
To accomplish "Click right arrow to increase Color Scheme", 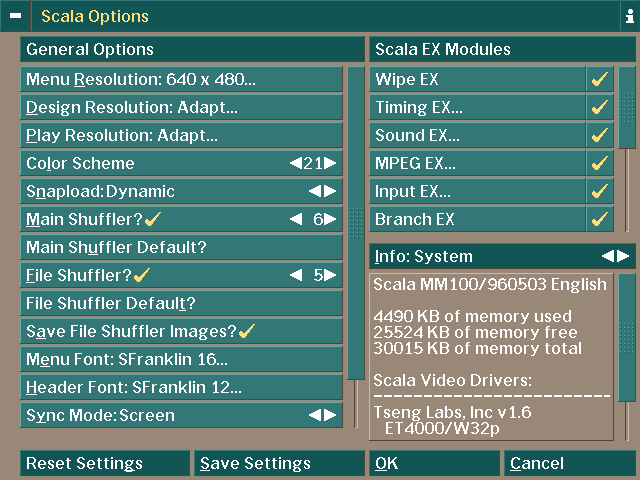I will (331, 163).
